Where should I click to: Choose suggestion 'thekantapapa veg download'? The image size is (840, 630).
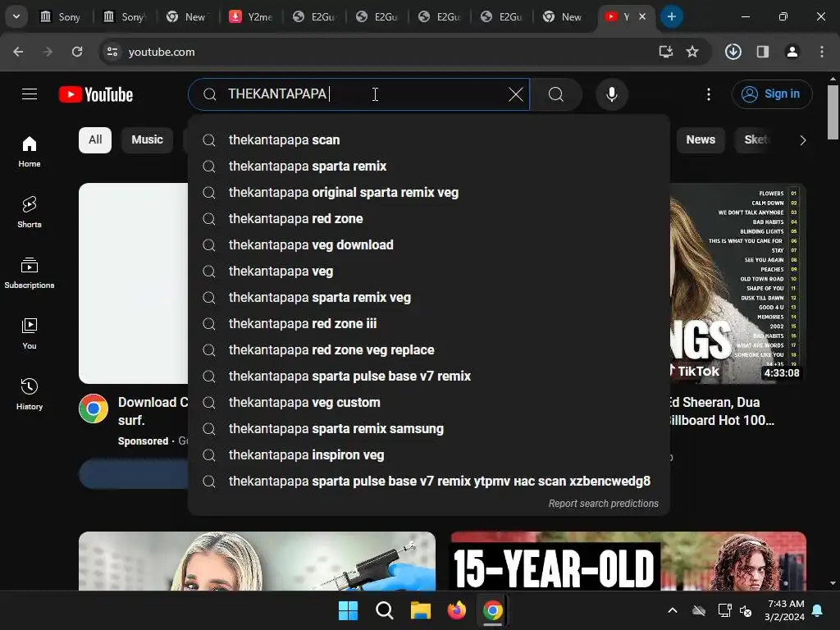(x=428, y=244)
